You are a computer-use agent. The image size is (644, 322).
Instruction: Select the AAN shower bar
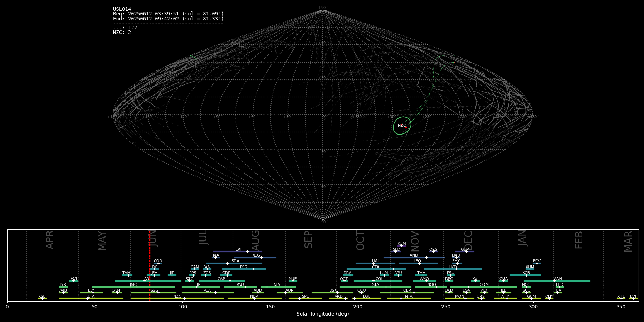click(x=557, y=281)
